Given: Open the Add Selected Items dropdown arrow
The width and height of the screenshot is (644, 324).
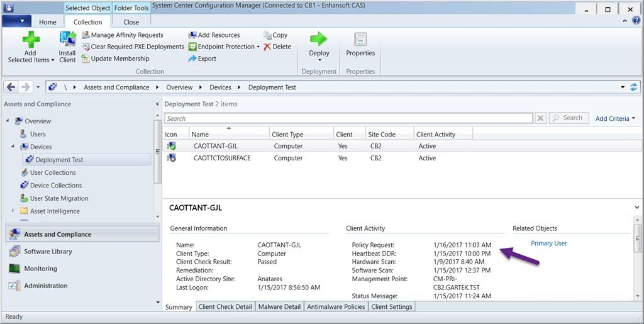Looking at the screenshot, I should pos(53,60).
